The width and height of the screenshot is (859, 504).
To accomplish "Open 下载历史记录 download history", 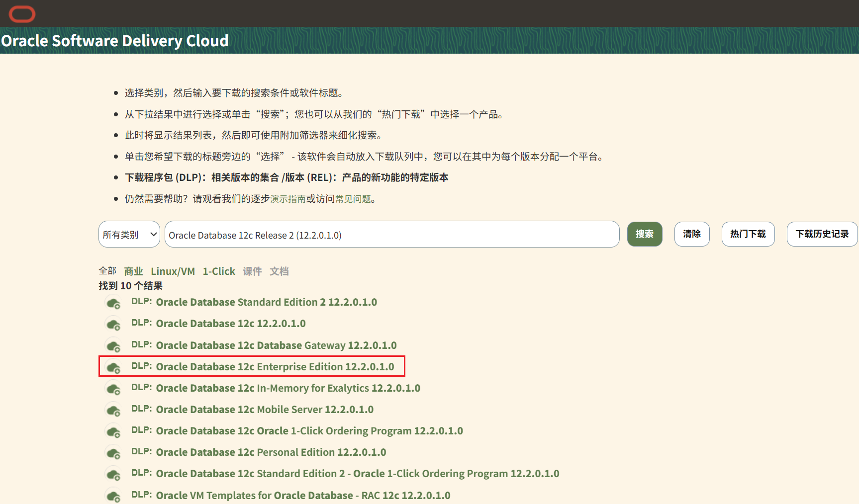I will tap(822, 234).
